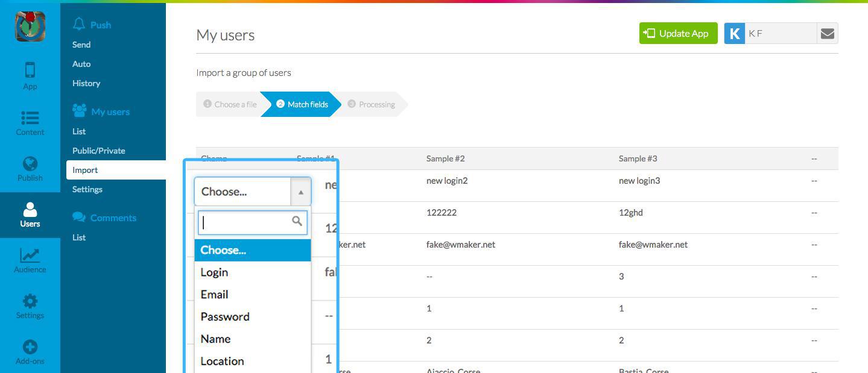
Task: Open Public/Private under My users
Action: click(99, 151)
